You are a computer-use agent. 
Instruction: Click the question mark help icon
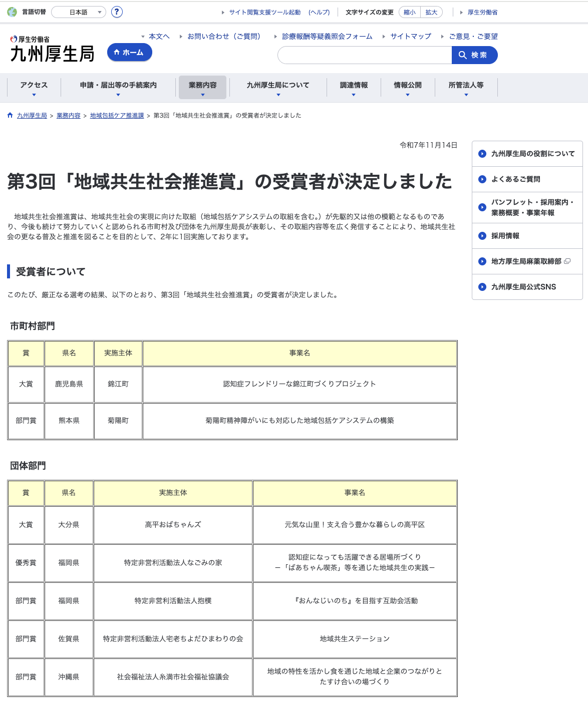click(117, 12)
